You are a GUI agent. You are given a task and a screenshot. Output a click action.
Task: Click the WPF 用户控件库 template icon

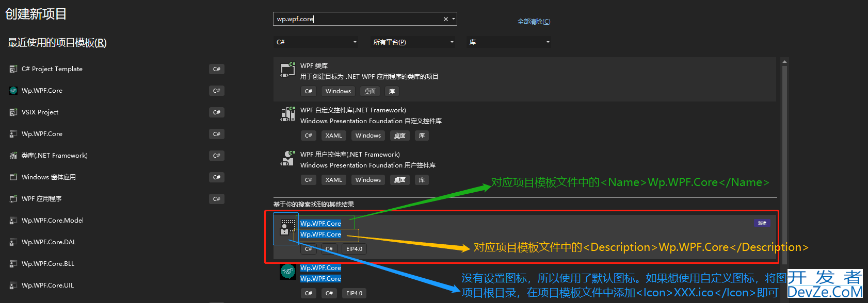coord(287,158)
